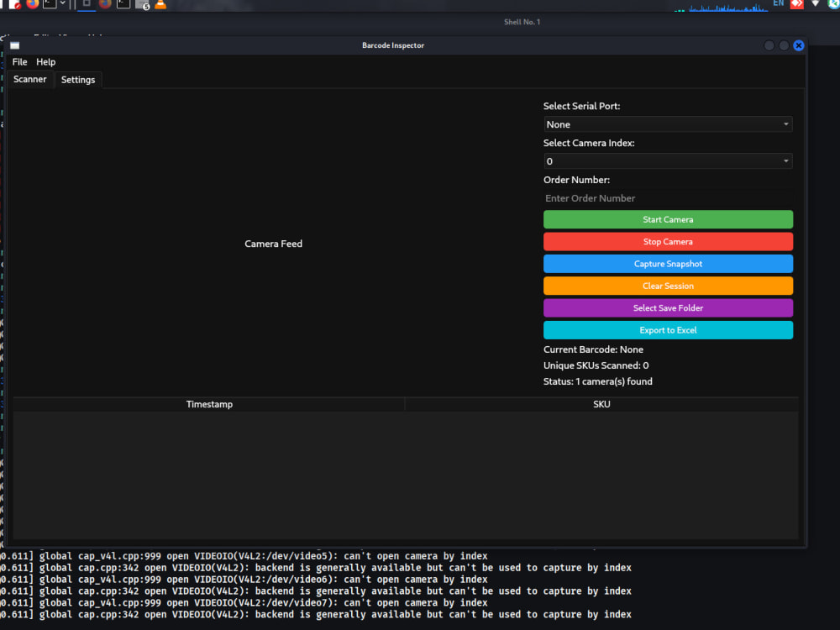Launch Firefox from the panel launcher

coord(32,3)
